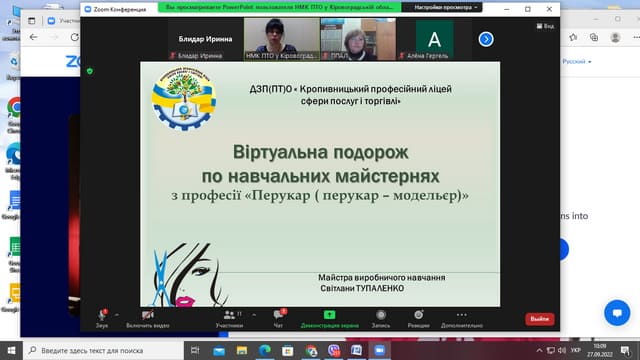Open the browser collections icon
Image resolution: width=640 pixels, height=360 pixels.
point(594,38)
